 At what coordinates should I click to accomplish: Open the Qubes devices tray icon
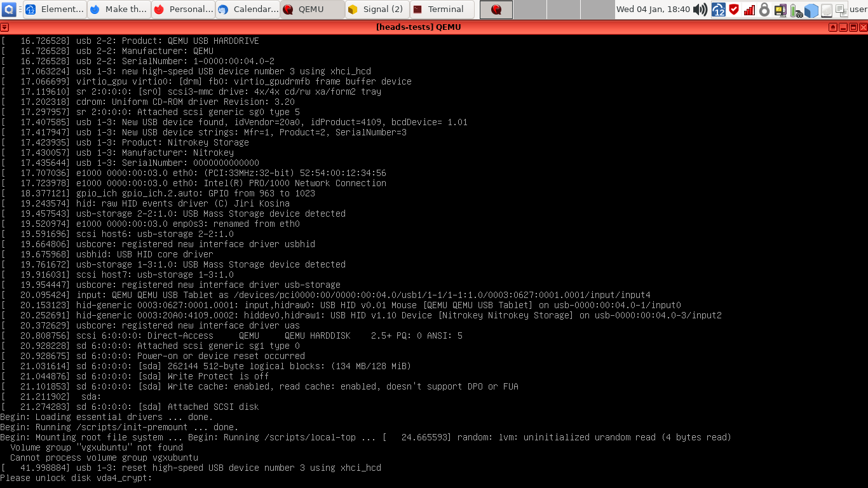780,10
